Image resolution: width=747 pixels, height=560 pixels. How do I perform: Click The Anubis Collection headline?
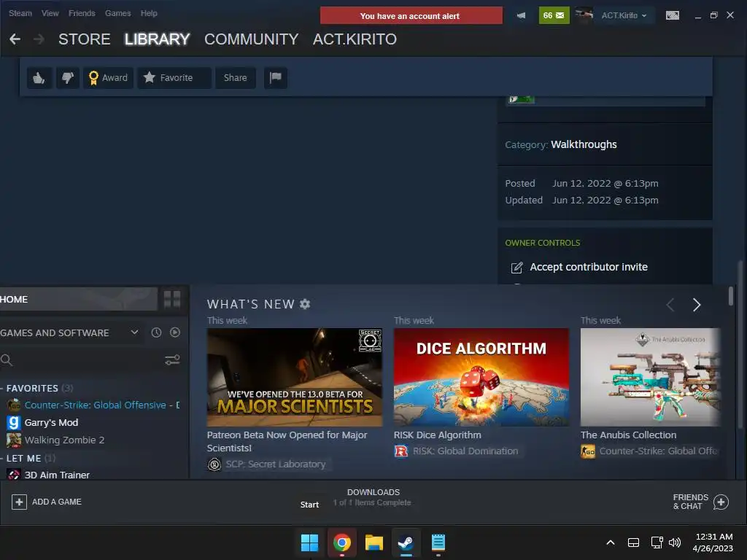point(628,435)
